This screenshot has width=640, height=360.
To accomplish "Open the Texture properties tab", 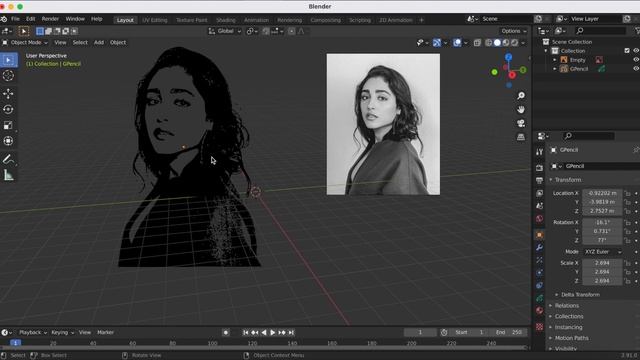I will 540,327.
